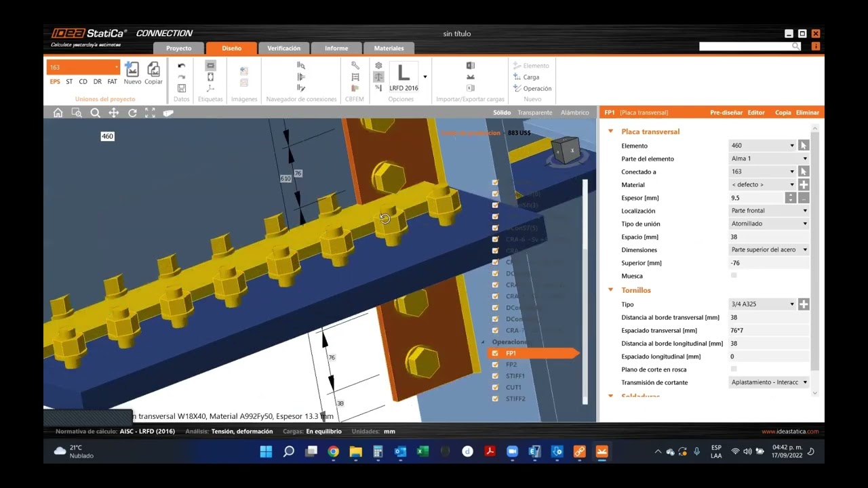
Task: Click the view cube in the viewport
Action: point(565,150)
